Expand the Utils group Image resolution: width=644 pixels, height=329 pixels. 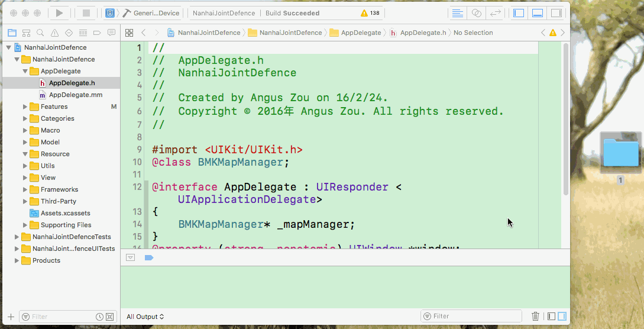point(25,166)
